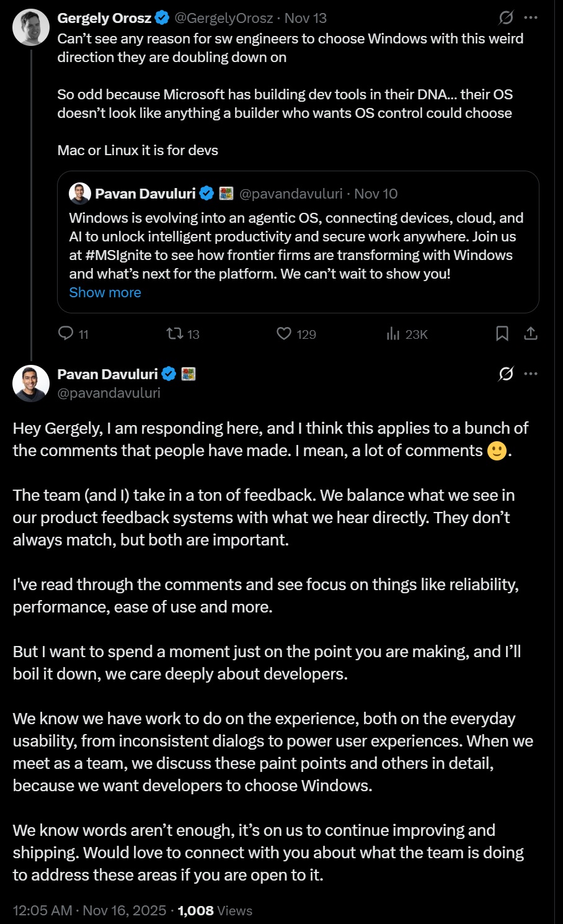Open Gergely Orosz's profile picture
563x924 pixels.
[x=31, y=28]
